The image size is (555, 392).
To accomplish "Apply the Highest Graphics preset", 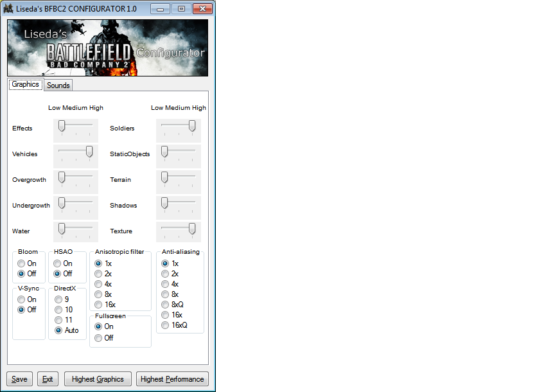I will point(98,379).
